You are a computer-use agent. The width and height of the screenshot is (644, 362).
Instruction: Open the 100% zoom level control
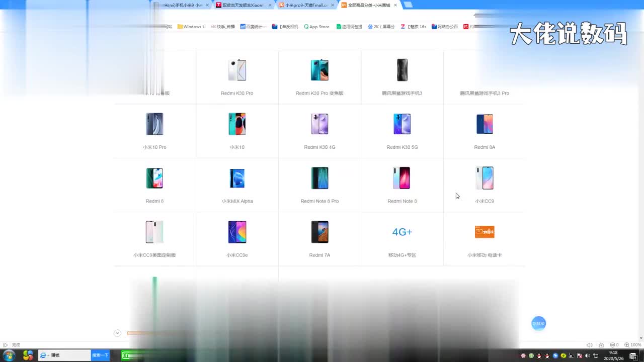[632, 345]
